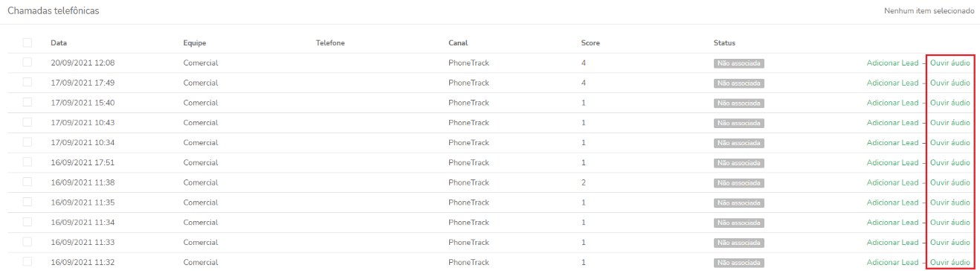
Task: Mark the checkbox for 16/09/2021 11:32 call
Action: pyautogui.click(x=28, y=262)
